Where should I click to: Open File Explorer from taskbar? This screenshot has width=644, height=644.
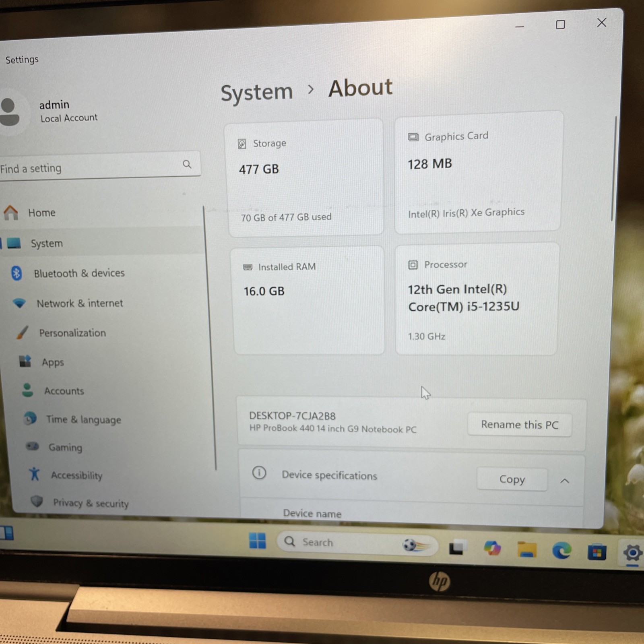[x=527, y=549]
